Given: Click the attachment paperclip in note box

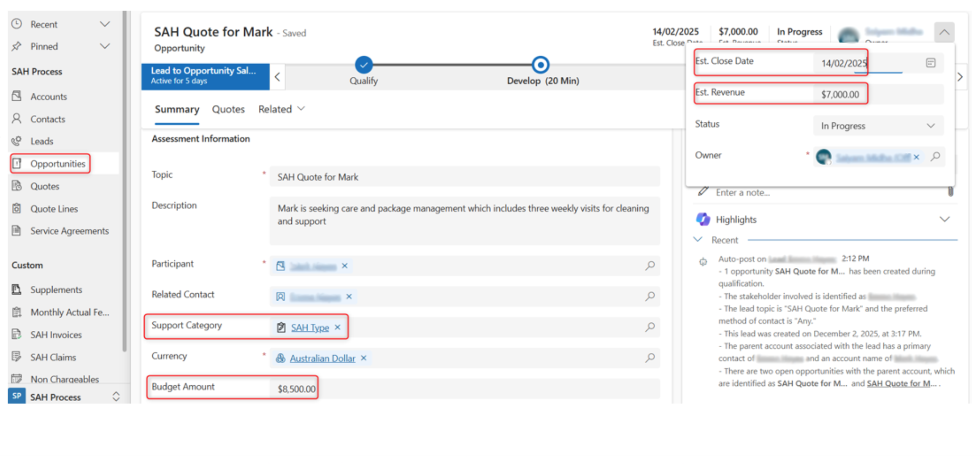Looking at the screenshot, I should (x=950, y=192).
